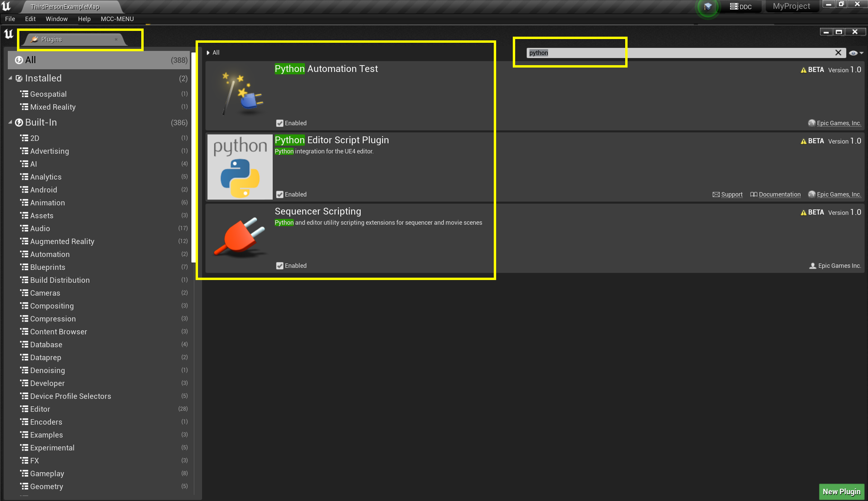The image size is (868, 501).
Task: Click the Gameplay category list icon
Action: (24, 474)
